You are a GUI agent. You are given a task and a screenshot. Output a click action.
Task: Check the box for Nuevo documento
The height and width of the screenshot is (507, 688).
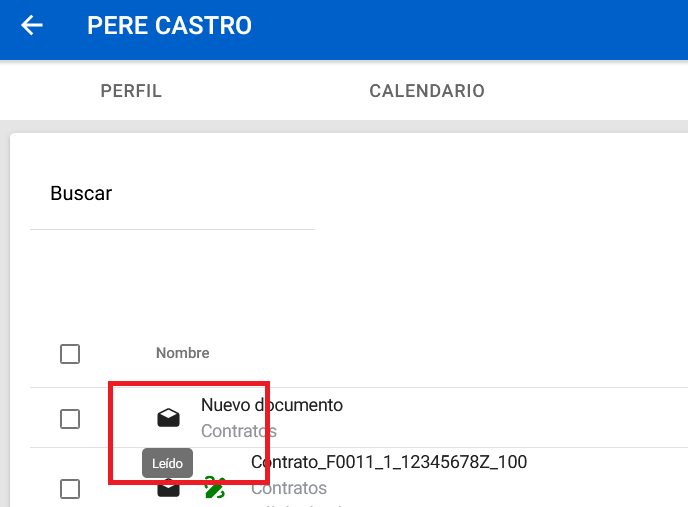[x=70, y=419]
